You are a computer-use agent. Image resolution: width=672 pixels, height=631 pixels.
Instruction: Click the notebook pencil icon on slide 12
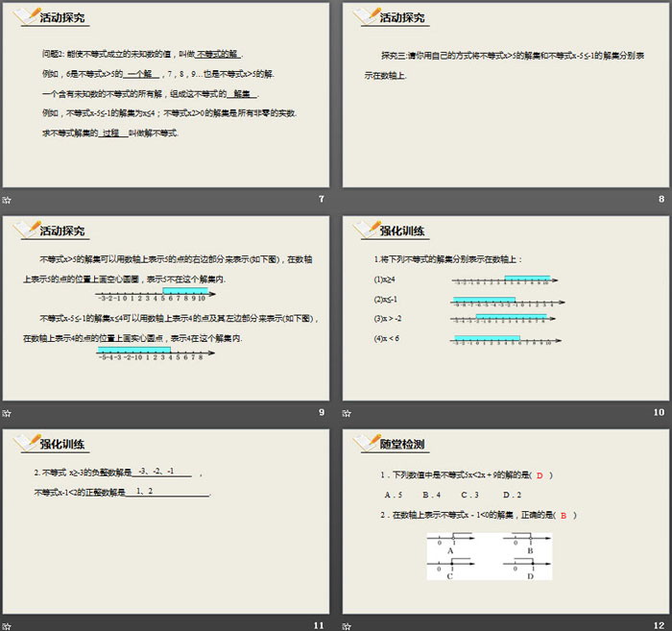click(x=367, y=443)
